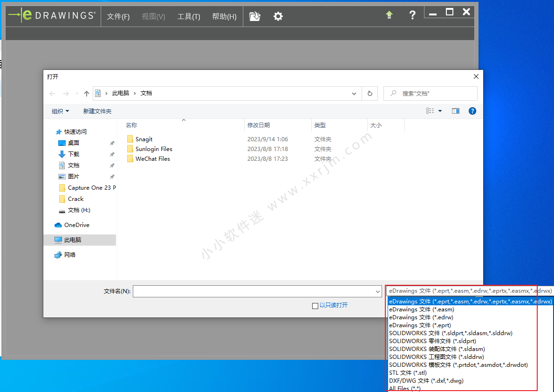Screen dimensions: 554x392
Task: Close the 打开 dialog
Action: pyautogui.click(x=476, y=76)
